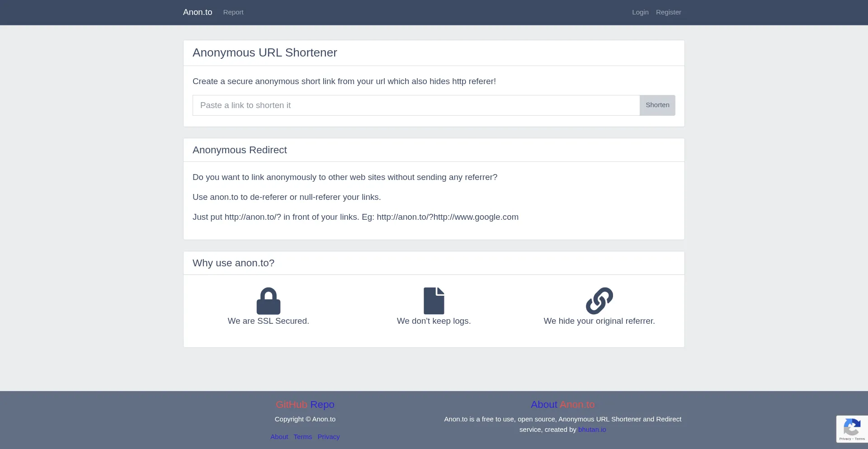Image resolution: width=868 pixels, height=449 pixels.
Task: Open the Terms link in footer
Action: (303, 437)
